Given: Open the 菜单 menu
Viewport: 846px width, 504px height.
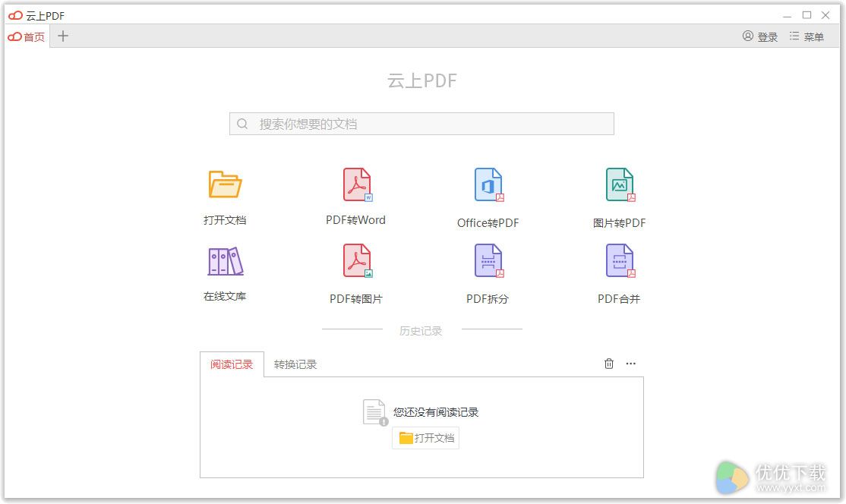Looking at the screenshot, I should (x=813, y=37).
